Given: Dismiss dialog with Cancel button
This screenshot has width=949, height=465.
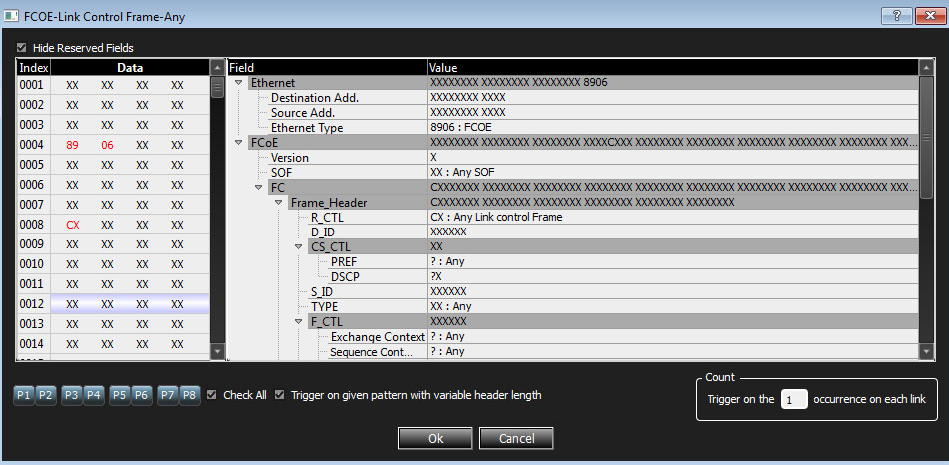Looking at the screenshot, I should click(x=516, y=438).
